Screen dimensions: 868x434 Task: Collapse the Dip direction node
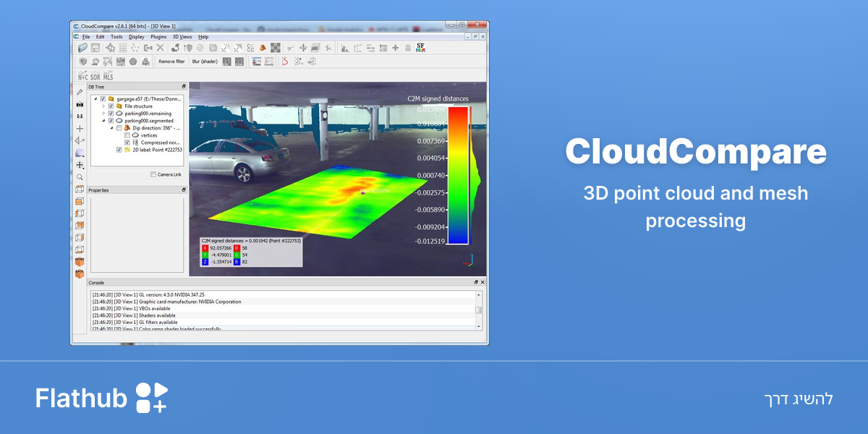coord(111,128)
